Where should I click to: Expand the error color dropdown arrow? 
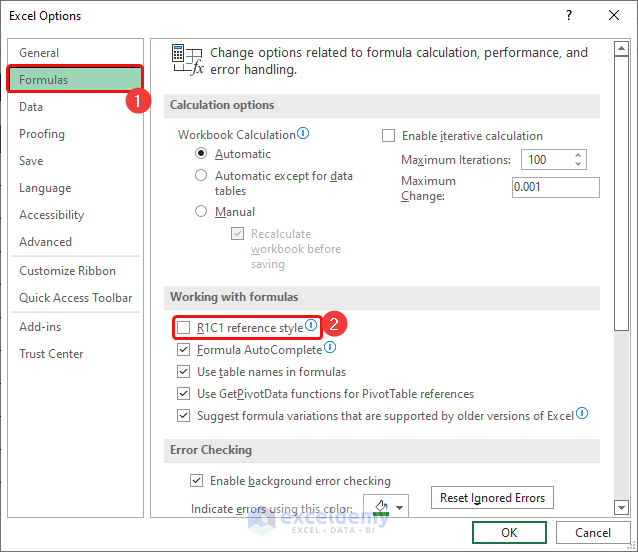(400, 508)
